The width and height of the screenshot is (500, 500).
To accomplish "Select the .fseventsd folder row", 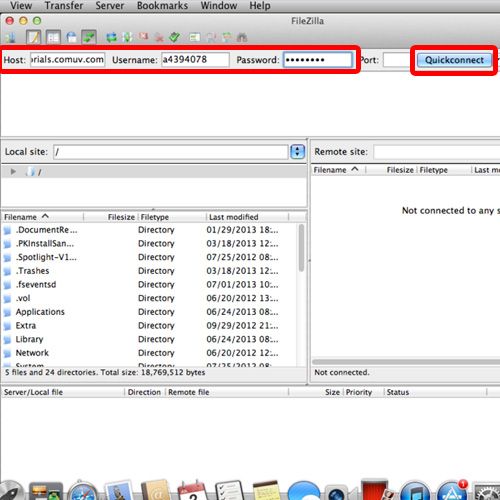I will [149, 285].
